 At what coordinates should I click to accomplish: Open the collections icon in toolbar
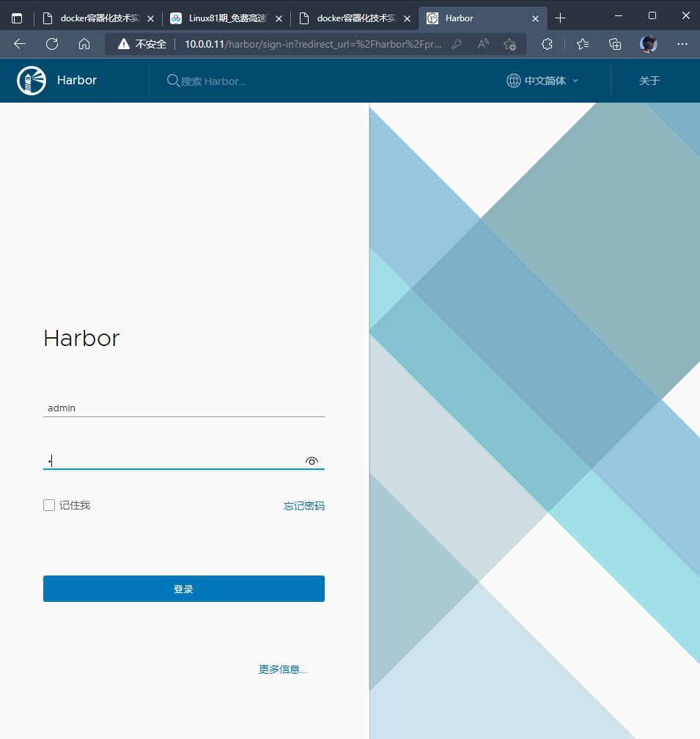[615, 44]
